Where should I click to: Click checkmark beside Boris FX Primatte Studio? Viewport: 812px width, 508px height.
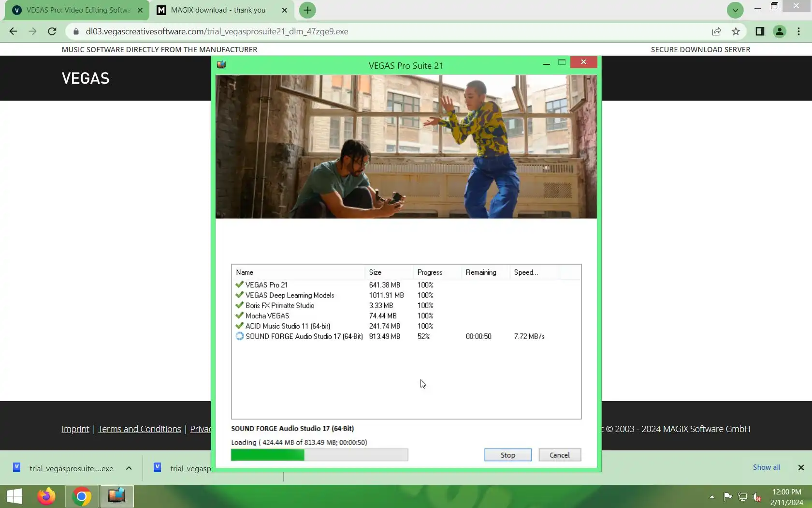[239, 305]
